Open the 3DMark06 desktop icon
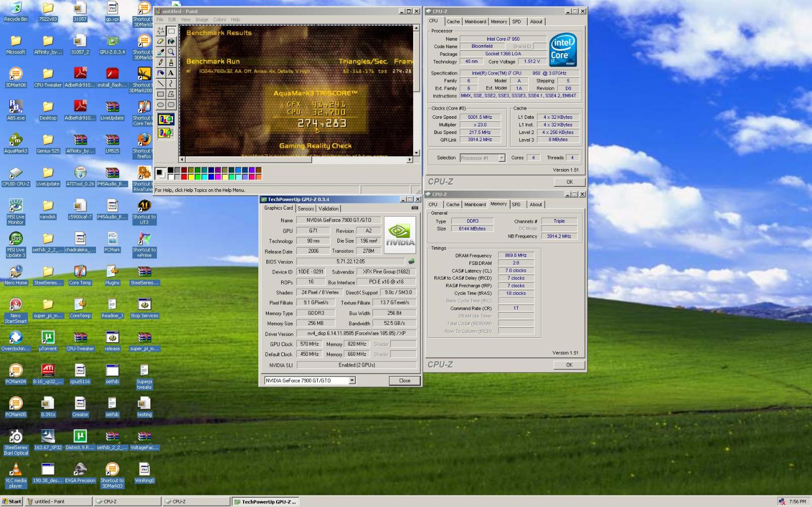The width and height of the screenshot is (812, 507). coord(16,77)
